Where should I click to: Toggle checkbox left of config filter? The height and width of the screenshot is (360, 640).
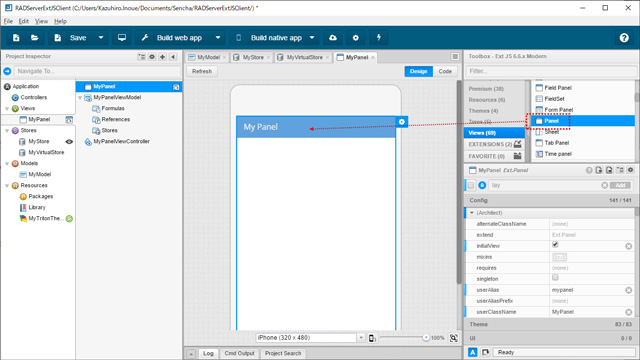pos(471,185)
